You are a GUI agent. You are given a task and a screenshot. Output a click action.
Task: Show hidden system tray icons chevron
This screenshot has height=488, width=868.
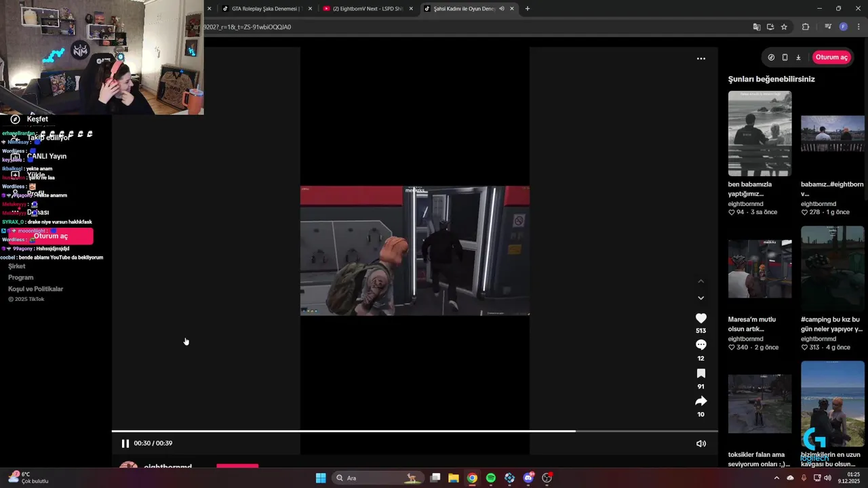pos(776,478)
